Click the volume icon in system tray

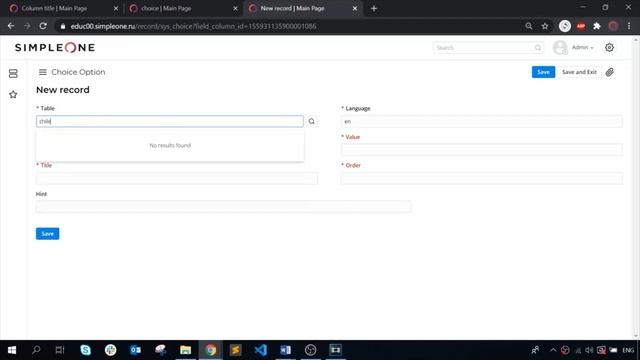(589, 350)
